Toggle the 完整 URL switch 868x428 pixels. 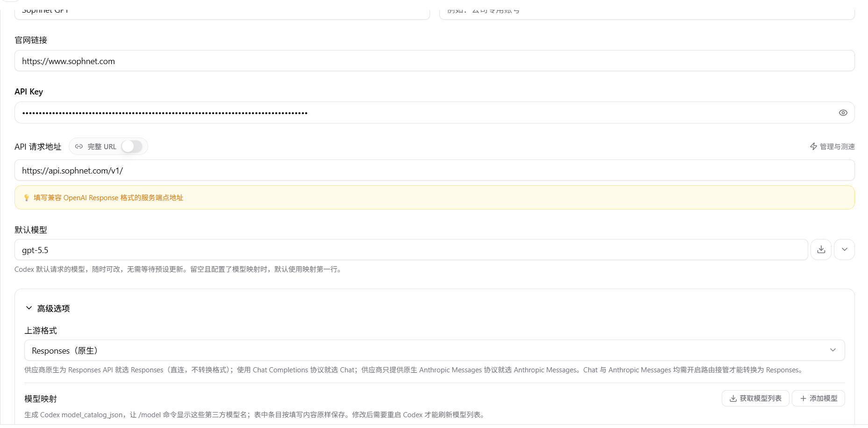[x=132, y=146]
